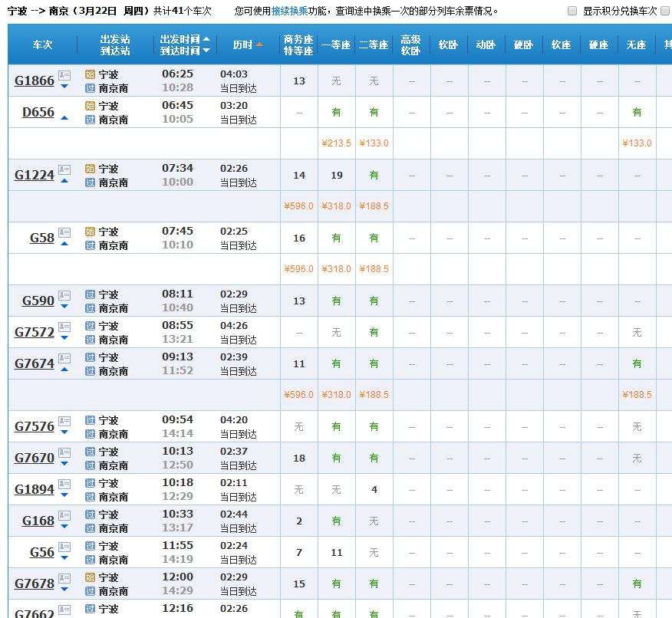672x618 pixels.
Task: Open the ID card icon next to G7576
Action: point(64,421)
